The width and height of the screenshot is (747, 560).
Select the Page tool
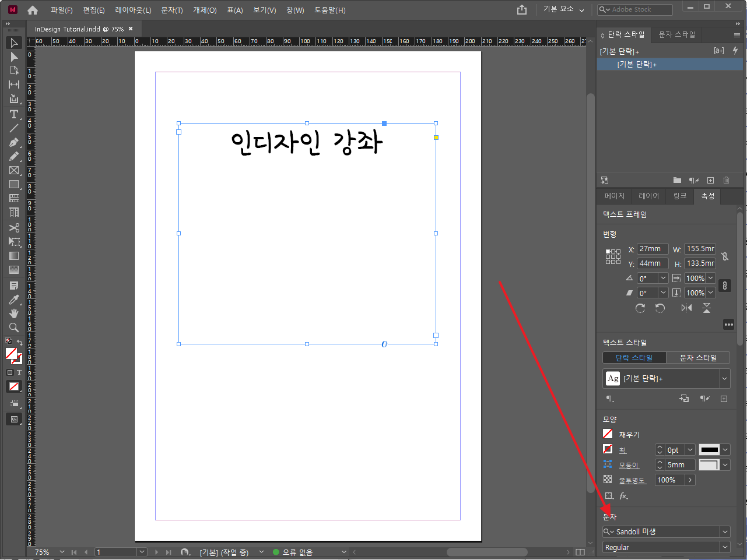click(14, 71)
